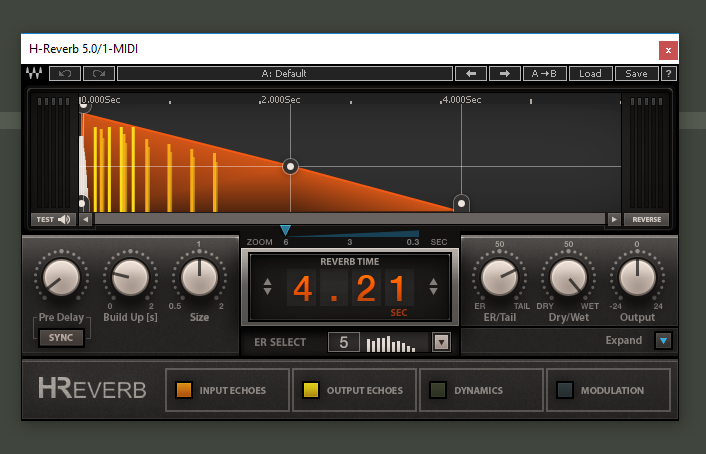Open the Load preset menu

(x=590, y=73)
